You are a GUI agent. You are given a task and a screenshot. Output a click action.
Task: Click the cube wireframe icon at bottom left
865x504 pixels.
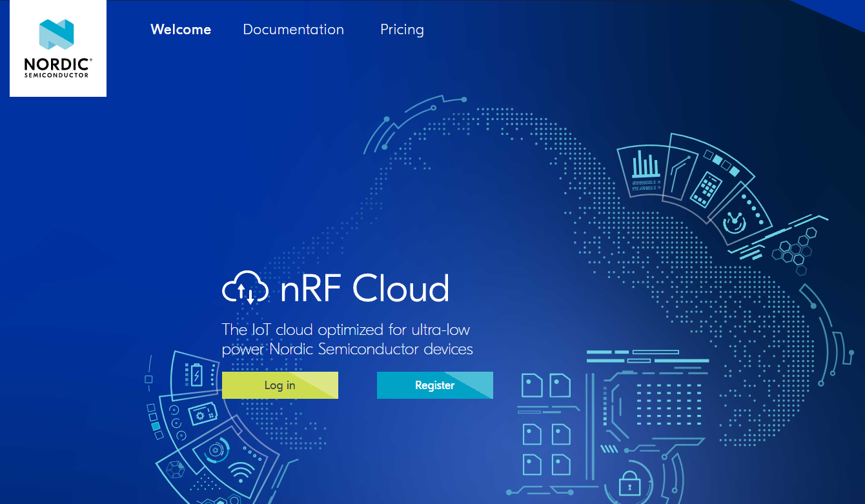coord(175,469)
